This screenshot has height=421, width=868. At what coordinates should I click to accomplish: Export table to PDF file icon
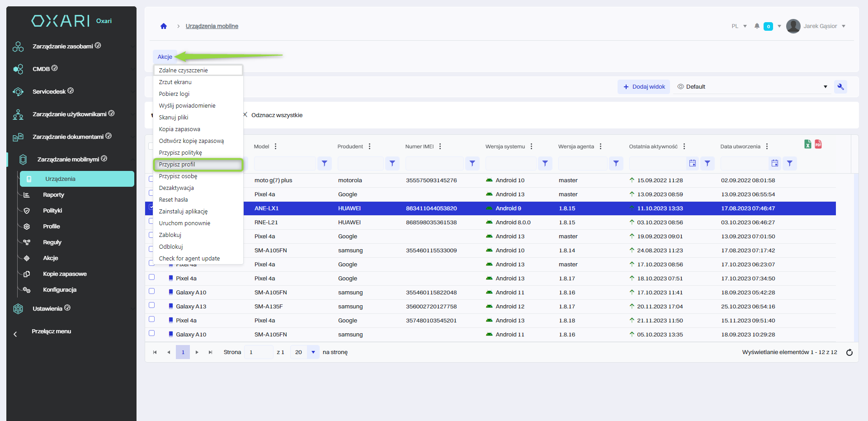[x=818, y=144]
